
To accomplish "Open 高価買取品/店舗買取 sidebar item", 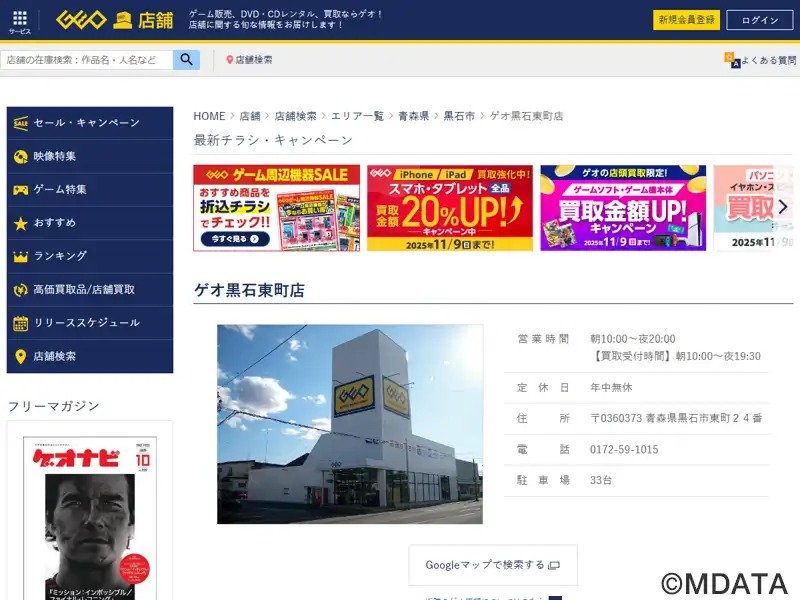I will click(x=90, y=290).
